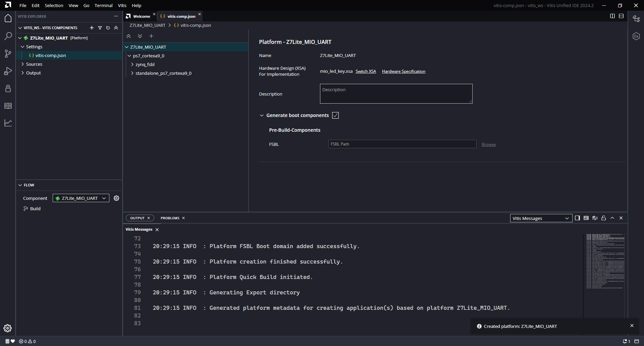Open the book-shaped examples view in activity bar
The height and width of the screenshot is (346, 644).
(8, 106)
